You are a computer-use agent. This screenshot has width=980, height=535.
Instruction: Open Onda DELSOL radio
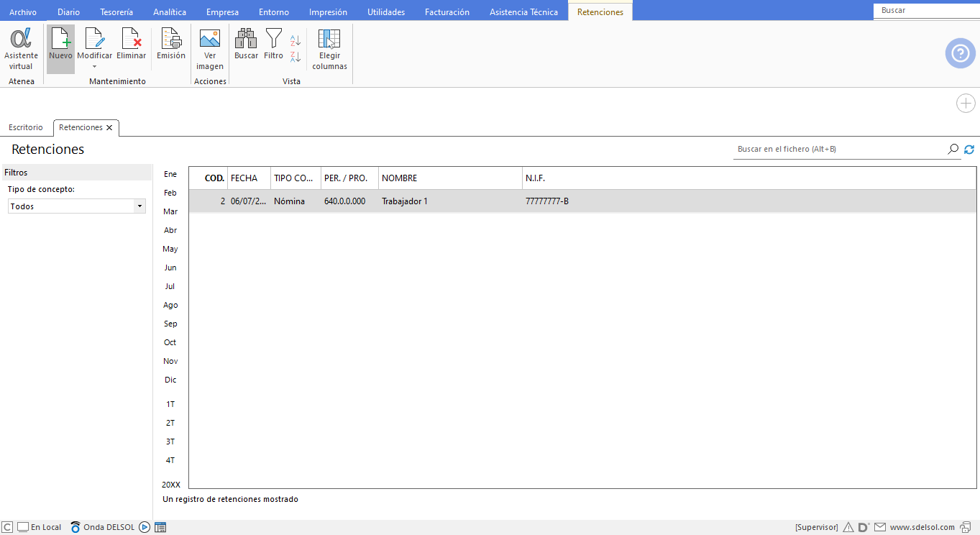pyautogui.click(x=102, y=527)
